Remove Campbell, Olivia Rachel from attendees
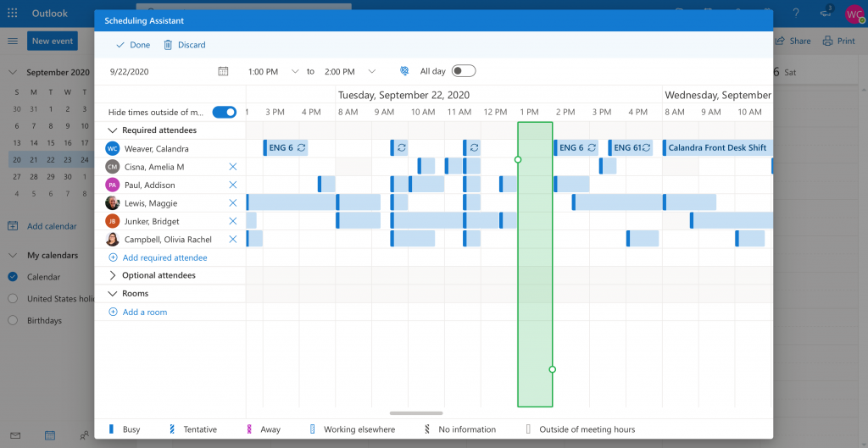Image resolution: width=868 pixels, height=448 pixels. point(233,240)
